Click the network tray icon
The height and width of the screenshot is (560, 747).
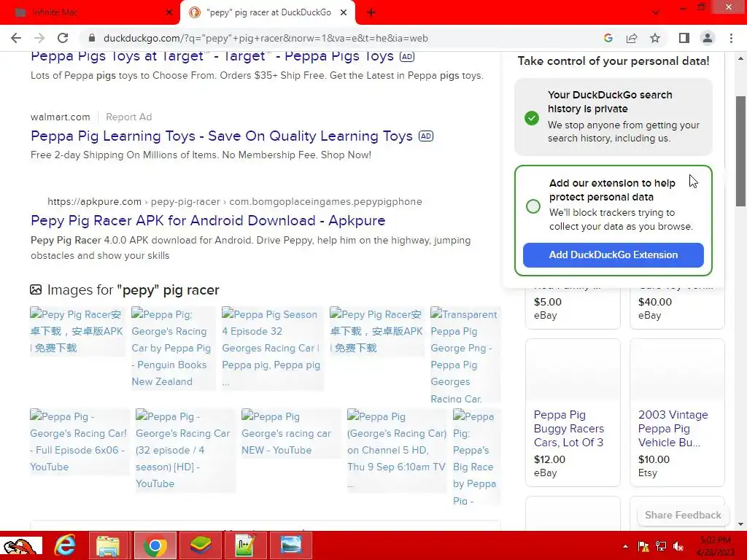click(x=661, y=546)
